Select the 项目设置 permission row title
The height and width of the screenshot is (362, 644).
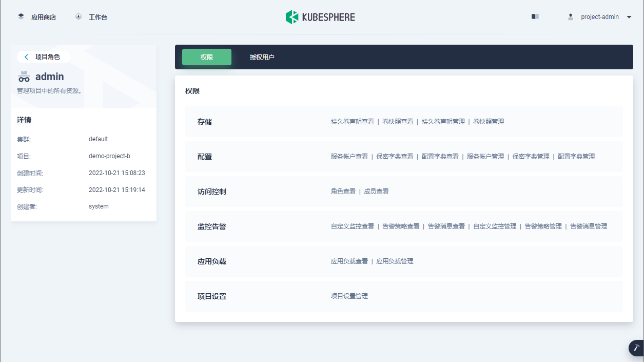pos(212,296)
